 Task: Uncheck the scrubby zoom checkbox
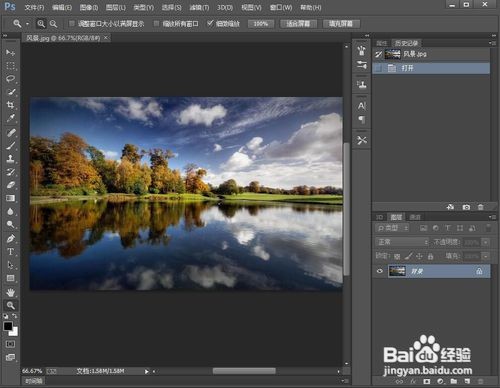[x=210, y=23]
